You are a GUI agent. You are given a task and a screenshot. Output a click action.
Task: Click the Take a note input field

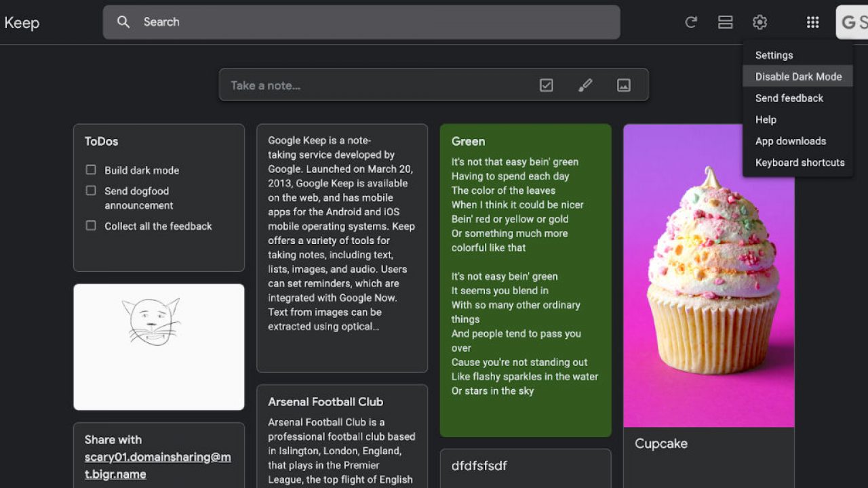coord(373,85)
